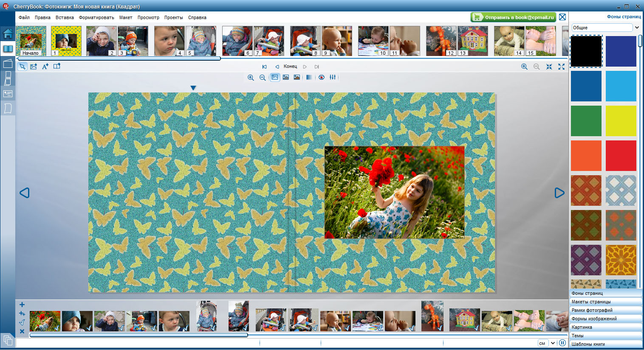Open the Правка menu

42,17
